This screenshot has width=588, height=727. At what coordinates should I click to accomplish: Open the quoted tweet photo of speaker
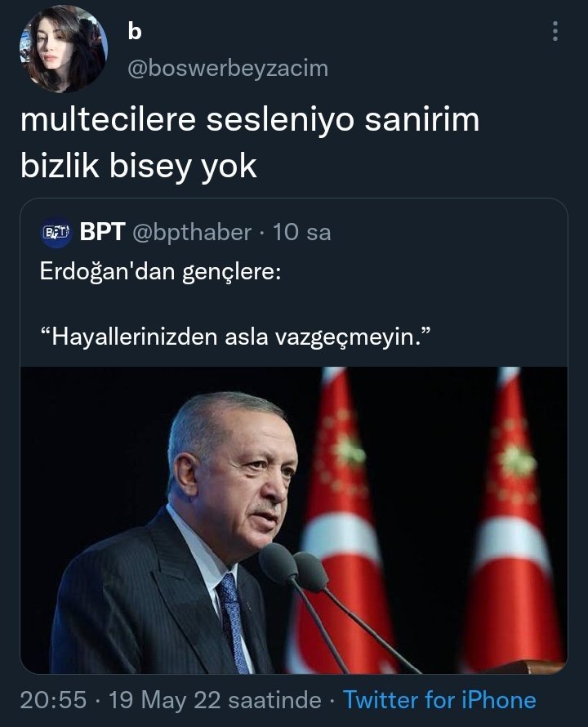pyautogui.click(x=294, y=520)
